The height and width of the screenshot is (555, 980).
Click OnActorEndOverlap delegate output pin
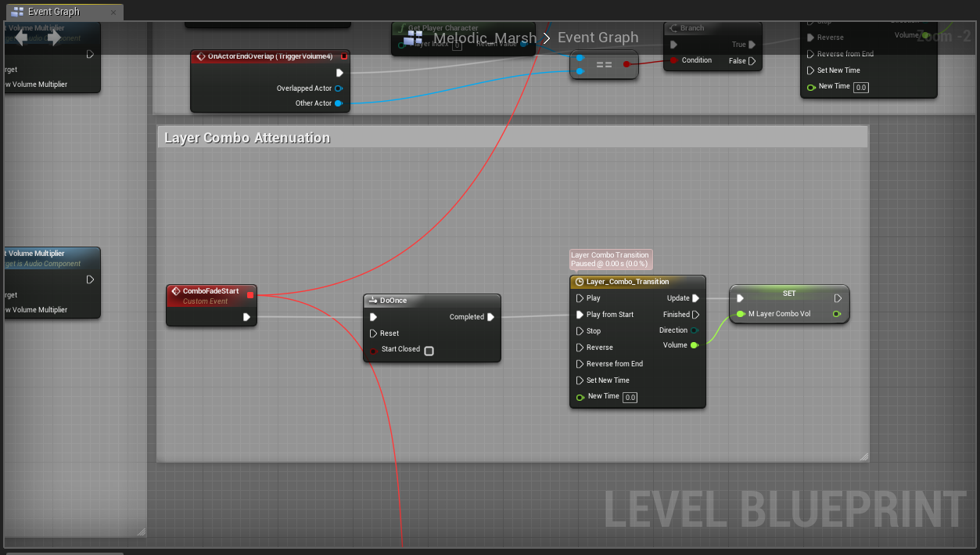(344, 56)
